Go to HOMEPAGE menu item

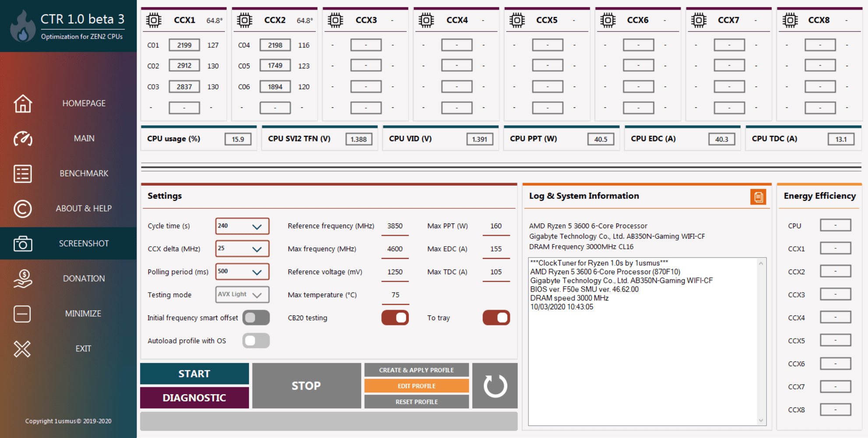pos(84,103)
